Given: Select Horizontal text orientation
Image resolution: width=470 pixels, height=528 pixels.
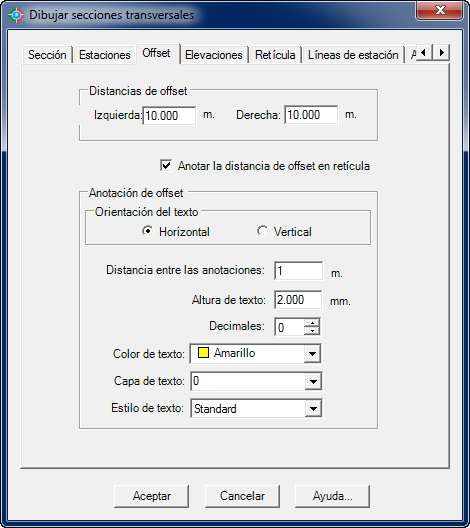Looking at the screenshot, I should pyautogui.click(x=147, y=231).
